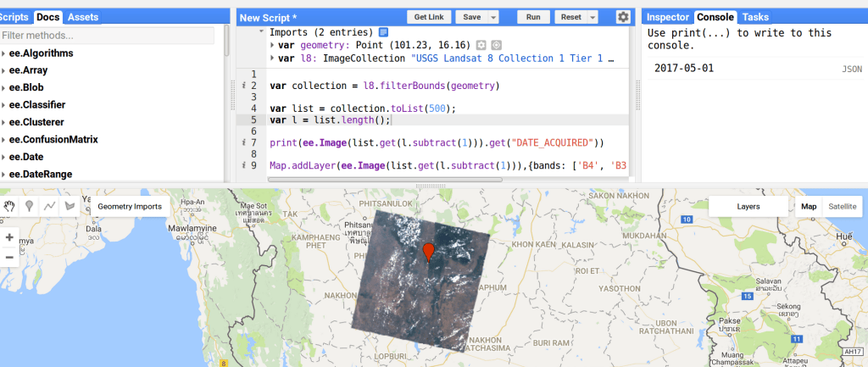Expand ee.Classifier docs entry

point(4,105)
